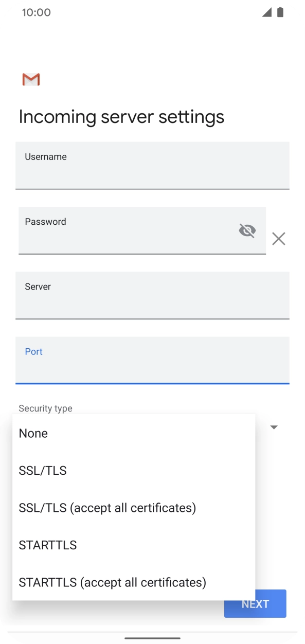Clear the password field using the X icon
This screenshot has width=305, height=644.
pos(279,238)
